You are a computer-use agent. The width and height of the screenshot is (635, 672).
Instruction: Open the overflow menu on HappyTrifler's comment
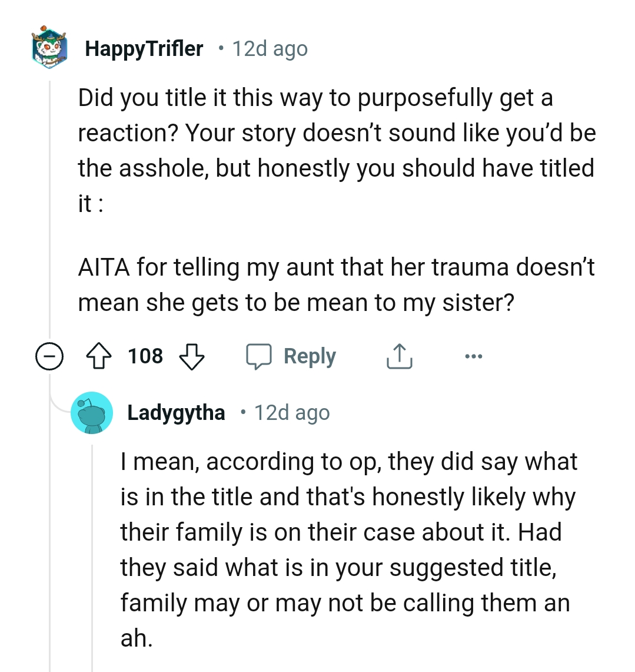474,355
